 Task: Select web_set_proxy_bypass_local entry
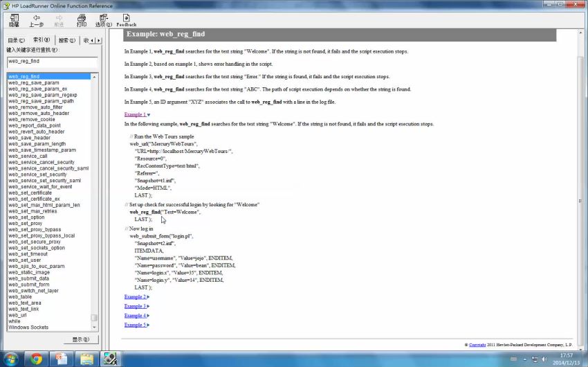[42, 235]
